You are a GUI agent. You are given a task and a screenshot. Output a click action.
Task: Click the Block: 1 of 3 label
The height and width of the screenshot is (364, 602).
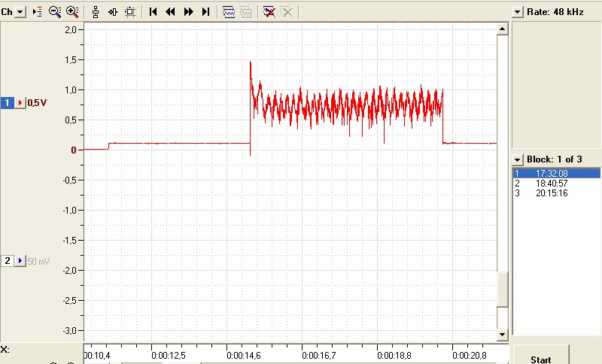[555, 159]
